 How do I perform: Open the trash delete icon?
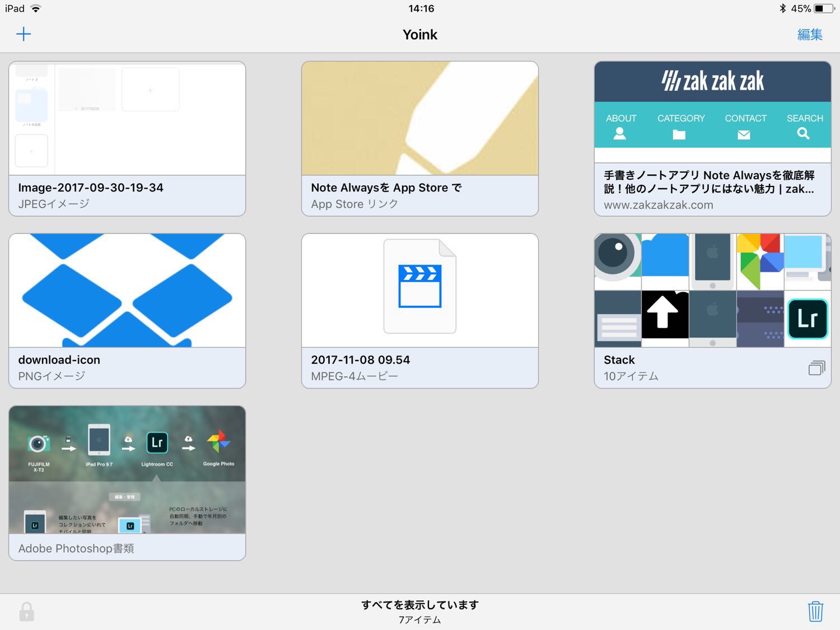[815, 612]
